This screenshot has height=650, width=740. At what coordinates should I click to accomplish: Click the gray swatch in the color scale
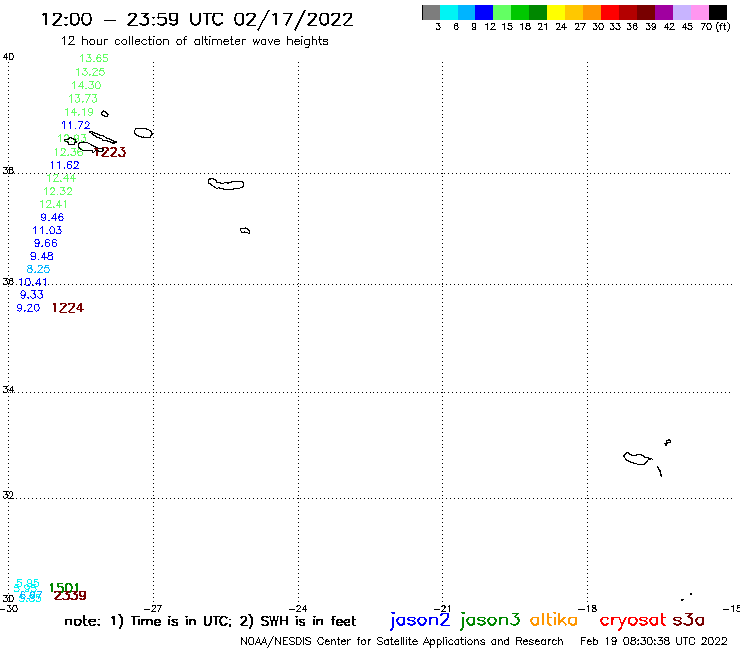[431, 12]
